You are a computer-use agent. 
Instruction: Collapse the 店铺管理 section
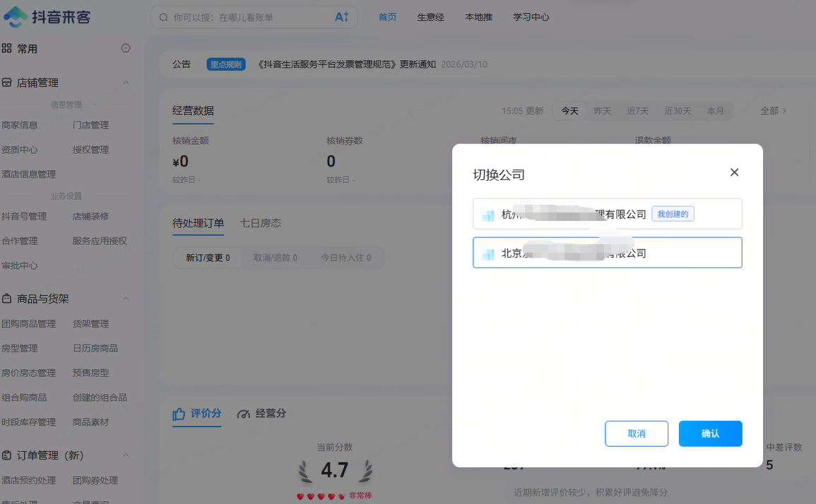[126, 83]
